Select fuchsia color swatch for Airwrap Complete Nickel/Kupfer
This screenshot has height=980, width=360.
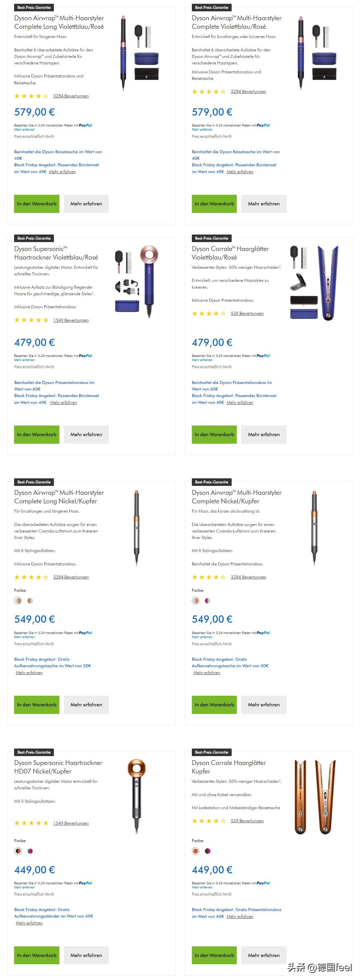coord(207,601)
